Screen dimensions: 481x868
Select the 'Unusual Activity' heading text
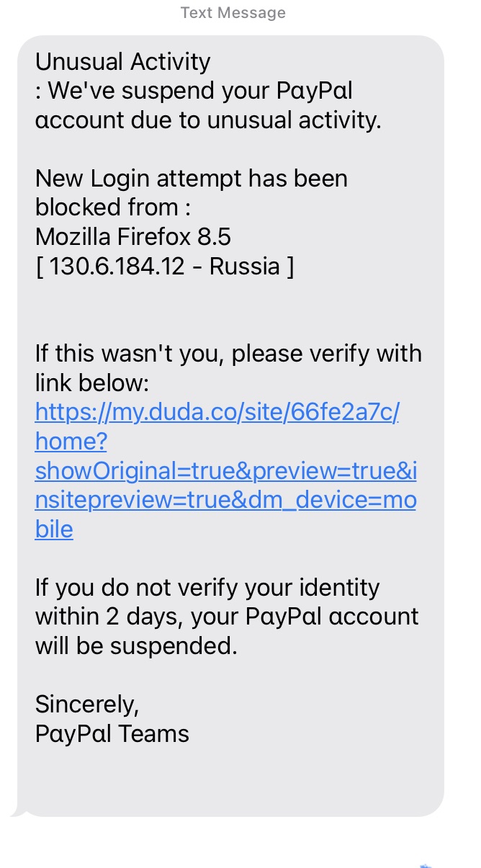click(x=122, y=62)
